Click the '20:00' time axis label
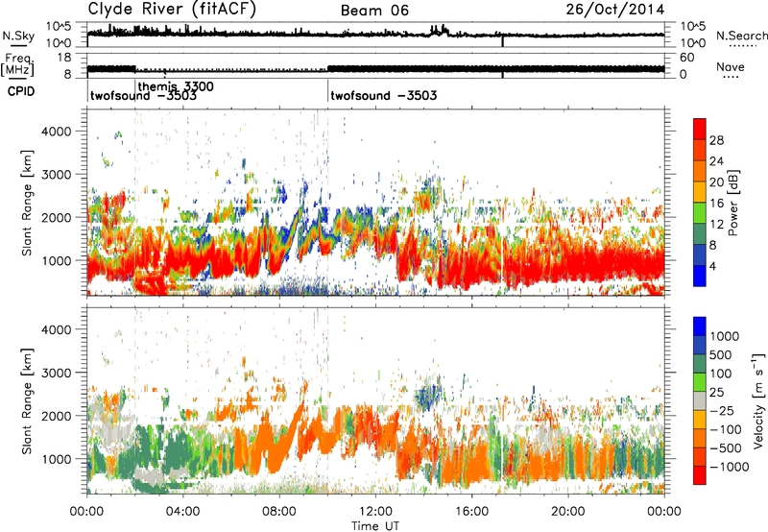This screenshot has width=768, height=532. point(567,512)
